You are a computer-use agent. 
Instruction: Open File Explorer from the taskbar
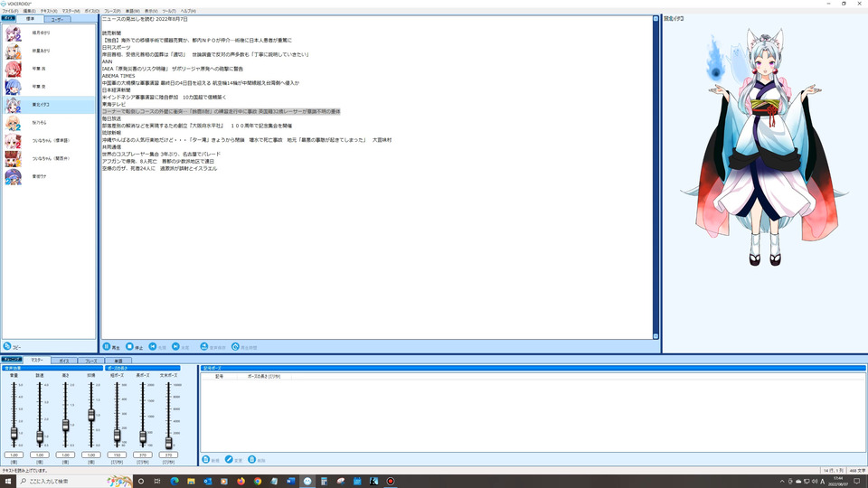tap(191, 481)
